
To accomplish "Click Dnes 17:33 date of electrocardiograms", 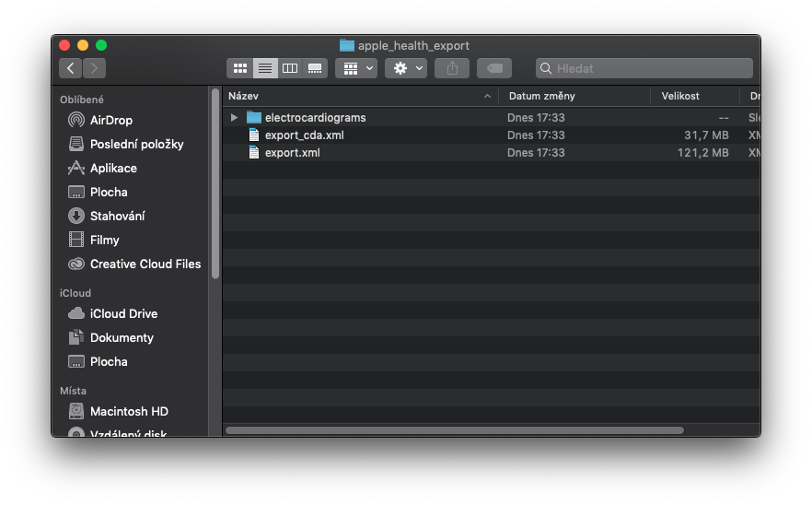I will coord(536,118).
